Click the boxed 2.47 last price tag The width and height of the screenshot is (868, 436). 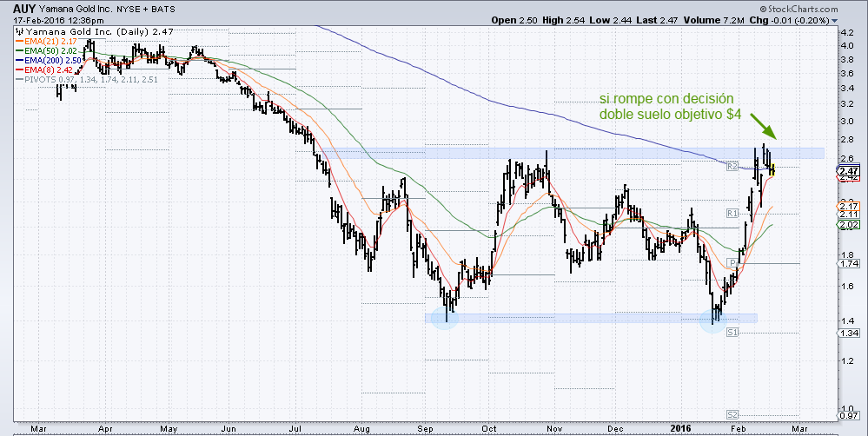[x=850, y=171]
